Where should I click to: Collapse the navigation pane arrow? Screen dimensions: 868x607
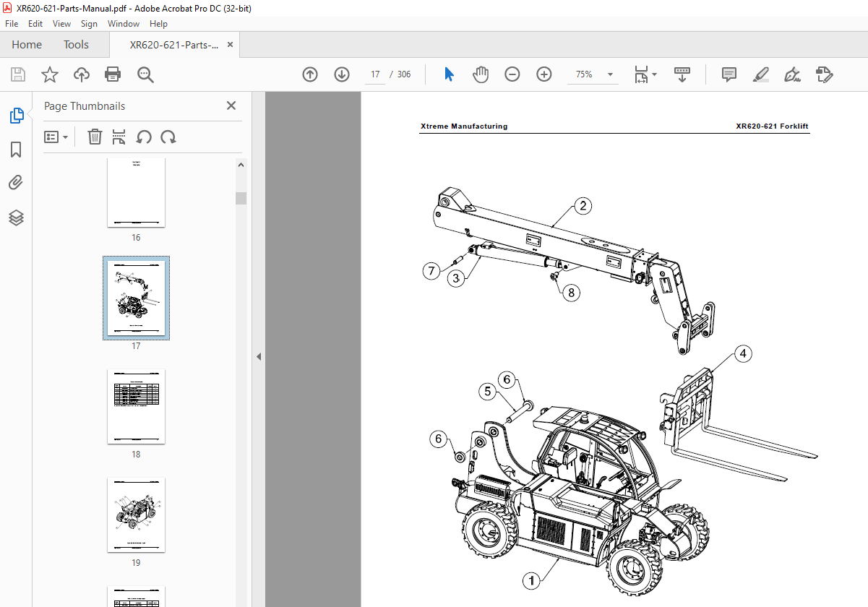pos(259,356)
